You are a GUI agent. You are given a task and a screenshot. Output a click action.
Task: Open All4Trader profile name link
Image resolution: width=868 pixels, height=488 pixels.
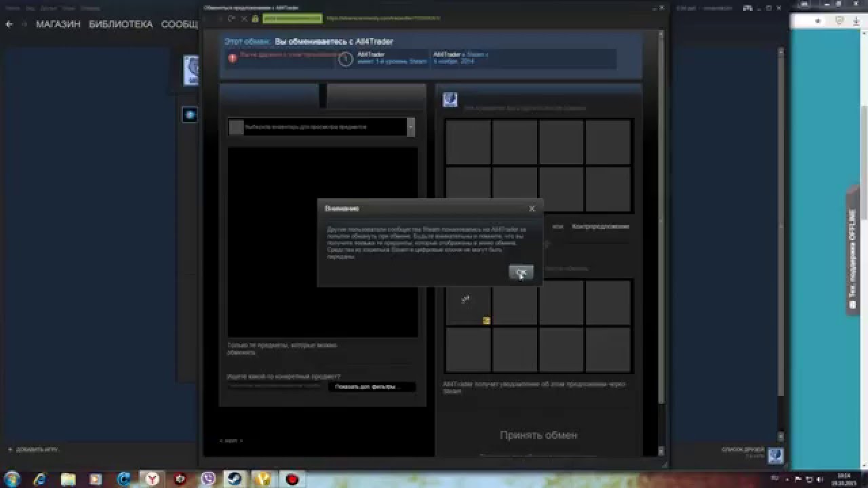coord(371,54)
